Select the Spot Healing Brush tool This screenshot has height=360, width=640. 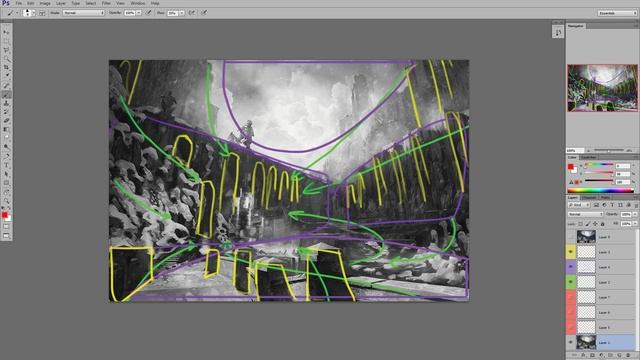tap(6, 85)
